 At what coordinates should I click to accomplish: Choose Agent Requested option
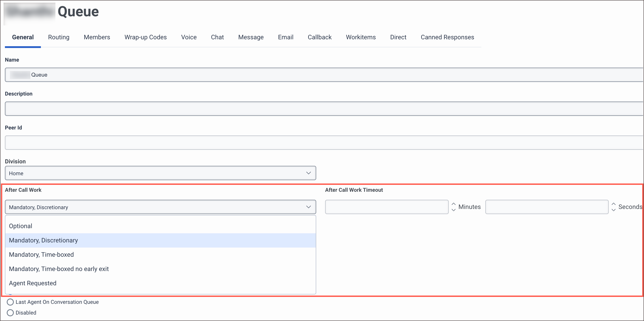(x=32, y=283)
